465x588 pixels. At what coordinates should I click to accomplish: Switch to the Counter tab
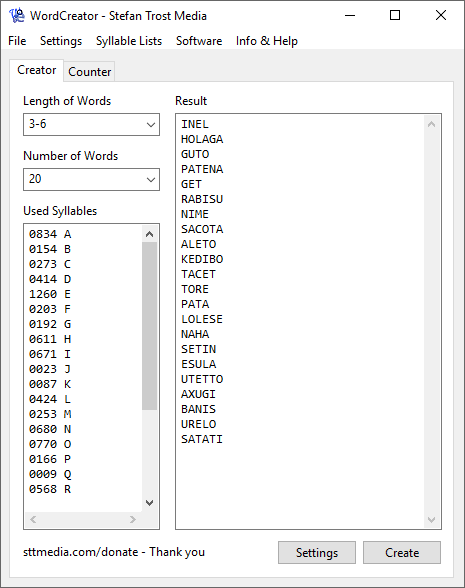pyautogui.click(x=89, y=72)
